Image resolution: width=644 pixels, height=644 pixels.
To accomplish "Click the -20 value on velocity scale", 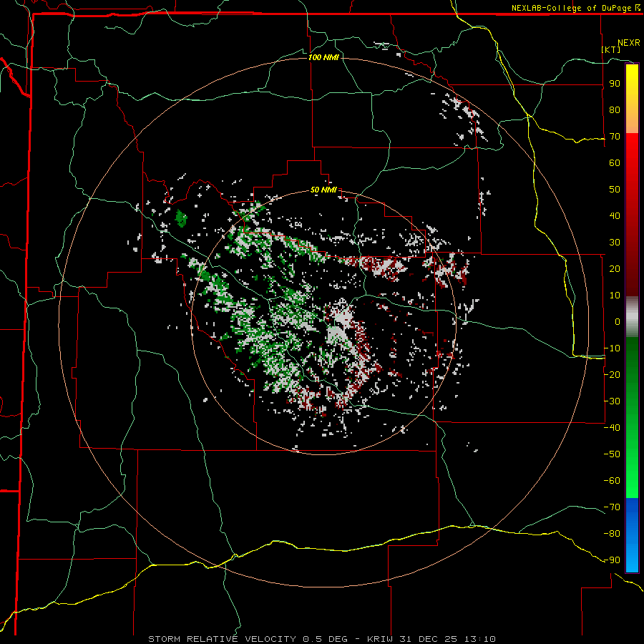I will tap(612, 374).
